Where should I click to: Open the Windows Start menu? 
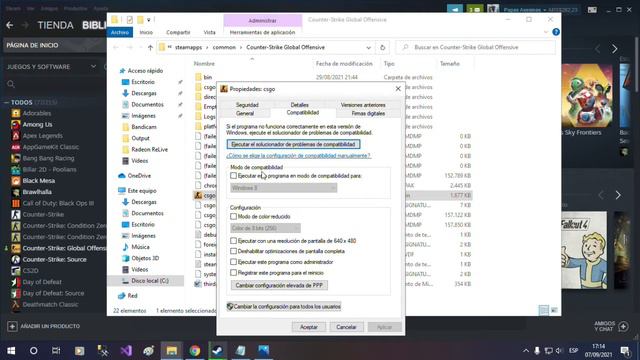coord(11,351)
